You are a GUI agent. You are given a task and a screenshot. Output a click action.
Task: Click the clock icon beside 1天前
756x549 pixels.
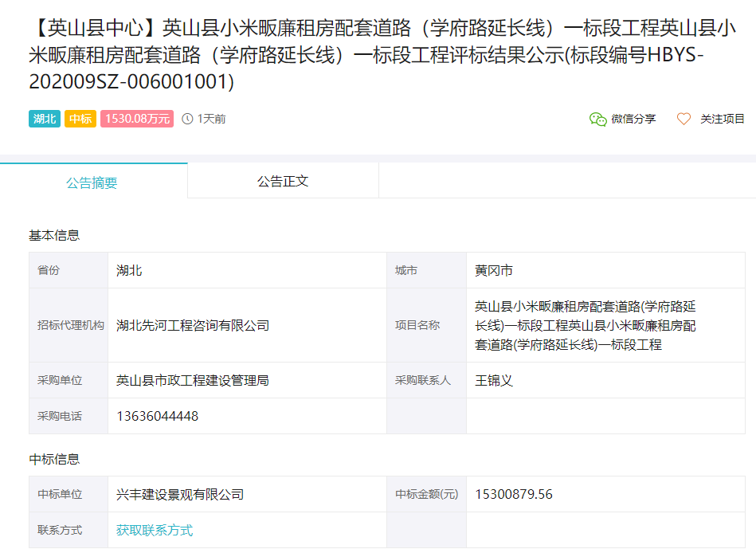click(x=187, y=119)
